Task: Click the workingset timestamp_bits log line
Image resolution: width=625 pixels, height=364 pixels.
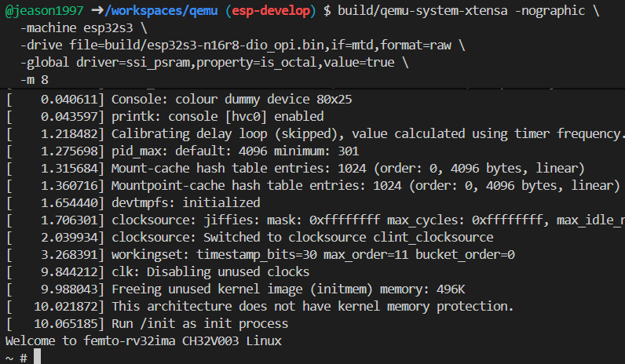Action: pyautogui.click(x=312, y=254)
